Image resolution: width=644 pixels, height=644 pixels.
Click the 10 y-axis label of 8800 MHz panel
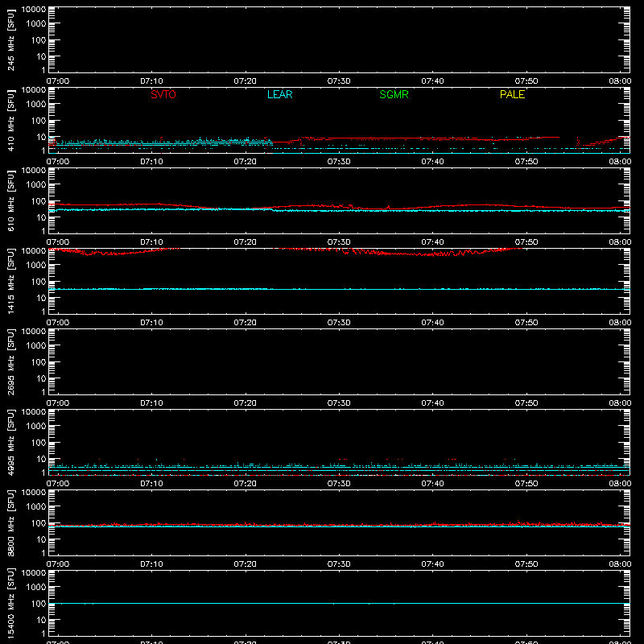[42, 539]
